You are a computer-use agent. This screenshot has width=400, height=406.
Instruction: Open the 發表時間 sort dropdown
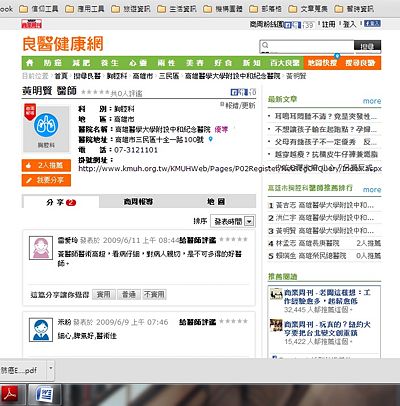233,221
